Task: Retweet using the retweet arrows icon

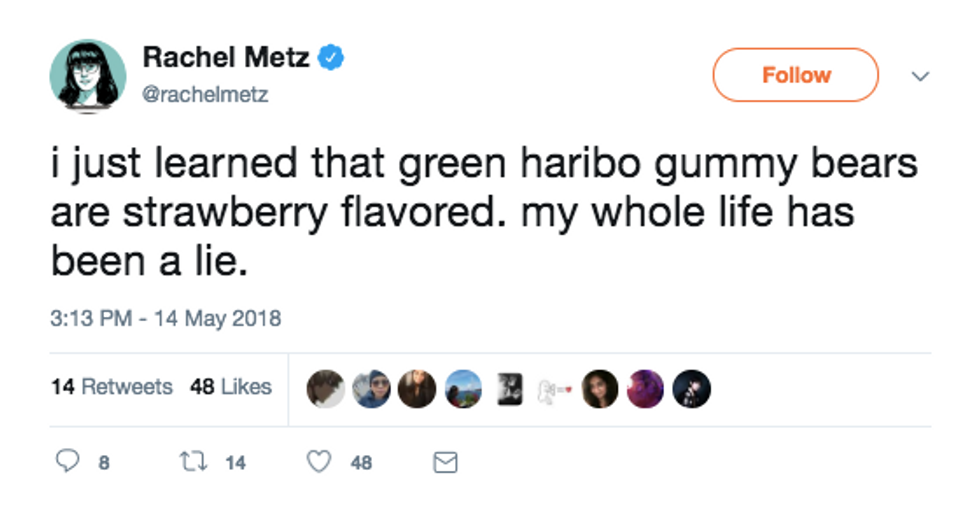Action: click(x=193, y=462)
